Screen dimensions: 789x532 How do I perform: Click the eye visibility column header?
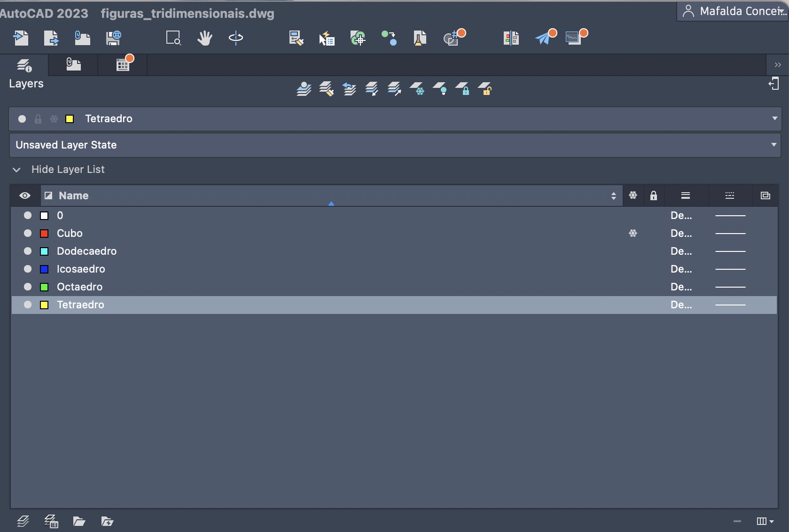pos(25,196)
